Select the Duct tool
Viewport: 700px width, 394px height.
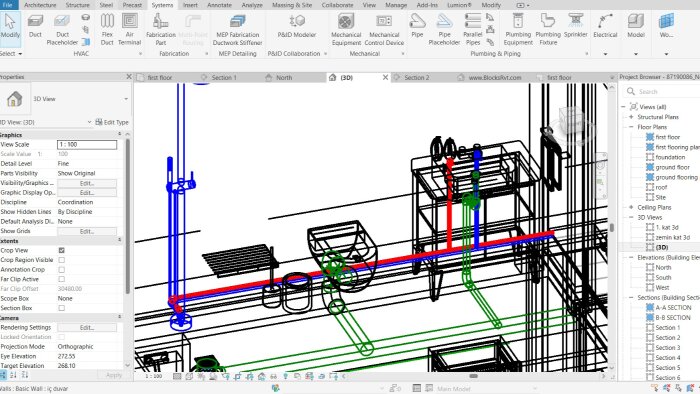click(35, 26)
